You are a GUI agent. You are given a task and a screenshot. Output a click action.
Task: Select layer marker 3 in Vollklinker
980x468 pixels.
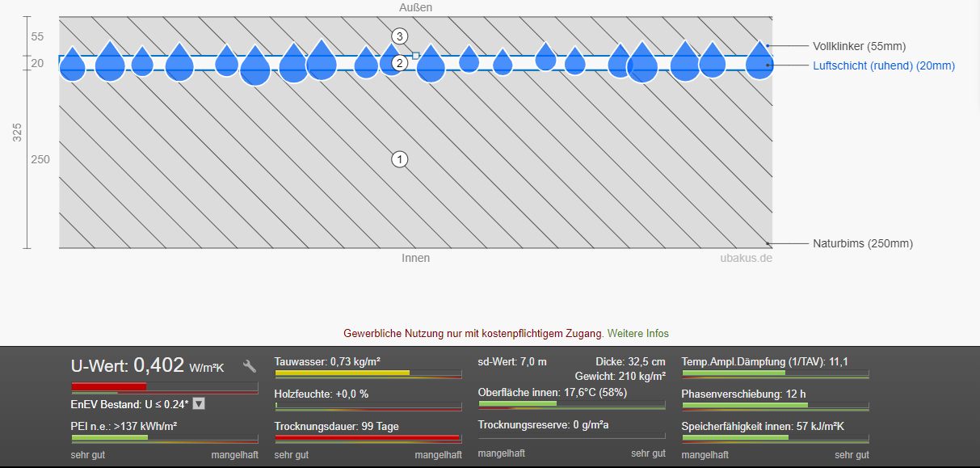point(399,36)
